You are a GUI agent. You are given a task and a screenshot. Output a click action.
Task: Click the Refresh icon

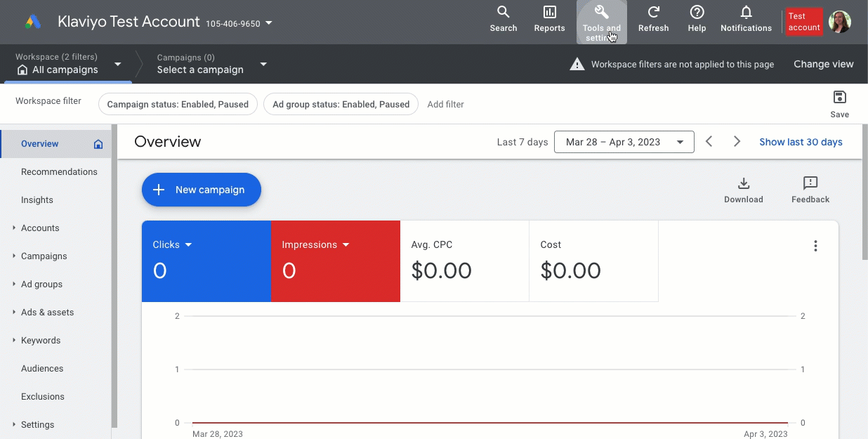click(653, 21)
